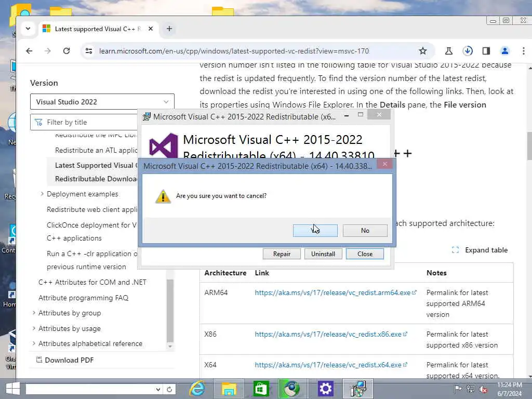Viewport: 532px width, 399px height.
Task: Switch to Chrome taskbar icon
Action: (291, 389)
